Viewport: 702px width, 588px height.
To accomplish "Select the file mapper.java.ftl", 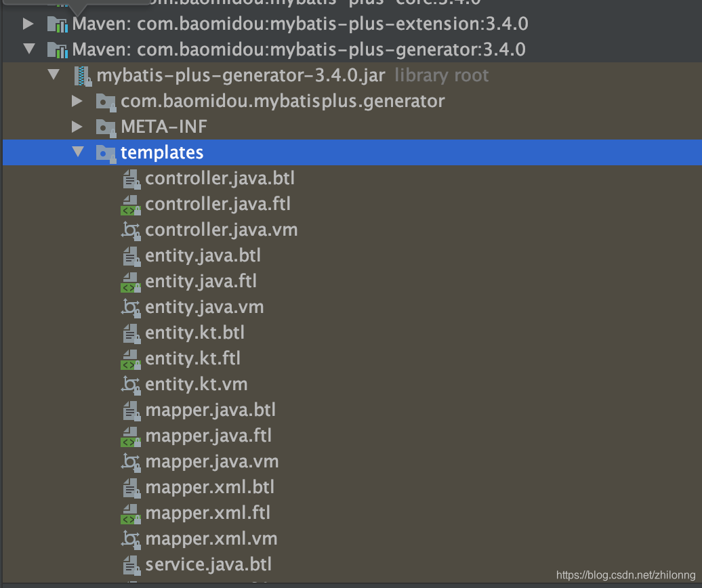I will 209,436.
